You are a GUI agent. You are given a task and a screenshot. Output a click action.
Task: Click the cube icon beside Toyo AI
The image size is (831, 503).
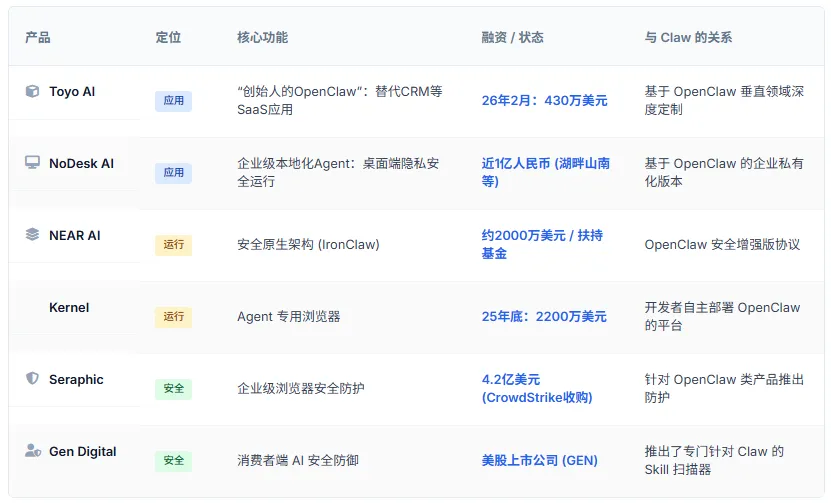32,91
